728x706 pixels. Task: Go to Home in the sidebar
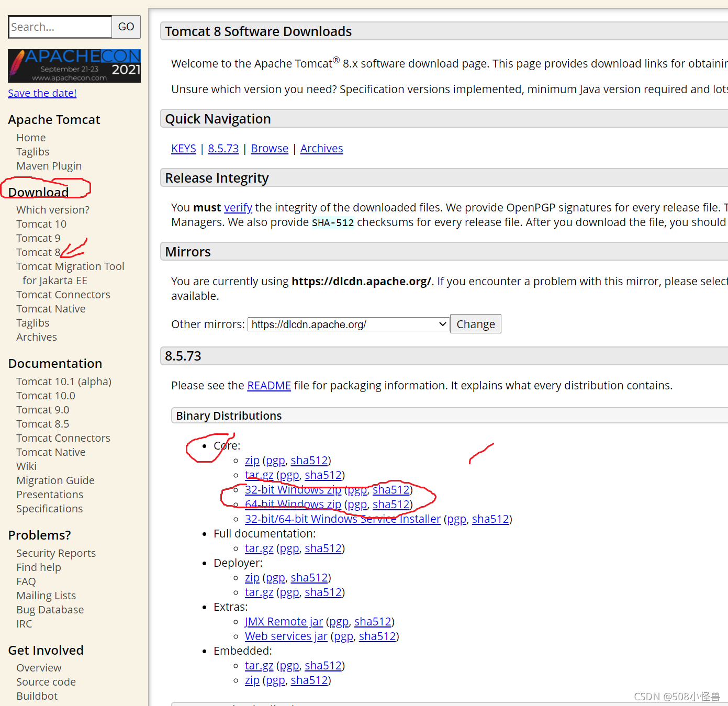coord(31,138)
